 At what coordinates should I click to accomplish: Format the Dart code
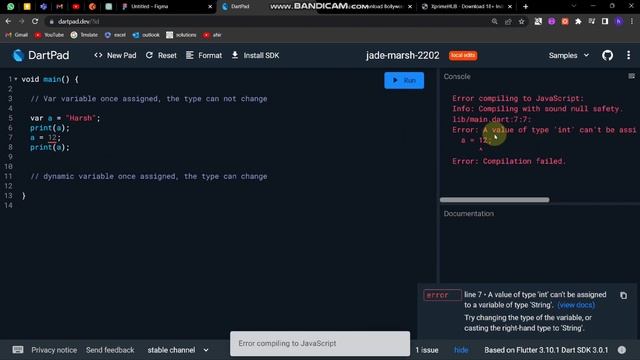(204, 55)
